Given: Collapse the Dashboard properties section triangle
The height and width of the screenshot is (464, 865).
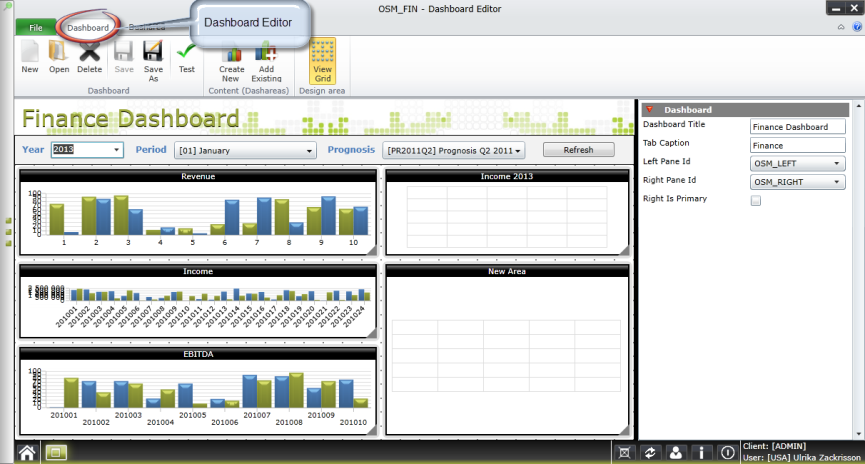Looking at the screenshot, I should [650, 109].
